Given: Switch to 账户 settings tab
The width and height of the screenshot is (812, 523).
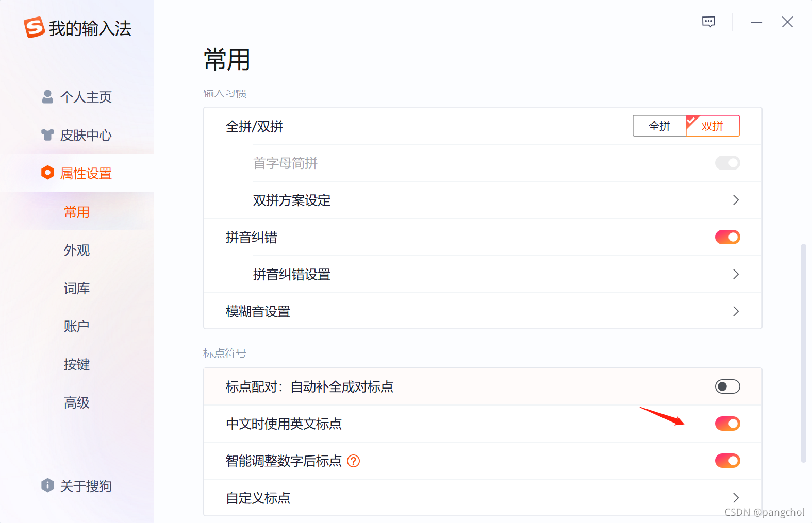Looking at the screenshot, I should (77, 326).
